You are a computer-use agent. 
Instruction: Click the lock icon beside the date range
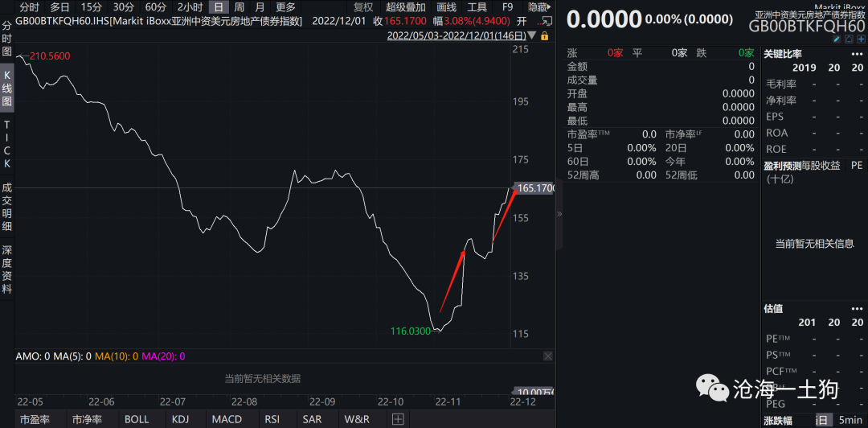click(545, 35)
